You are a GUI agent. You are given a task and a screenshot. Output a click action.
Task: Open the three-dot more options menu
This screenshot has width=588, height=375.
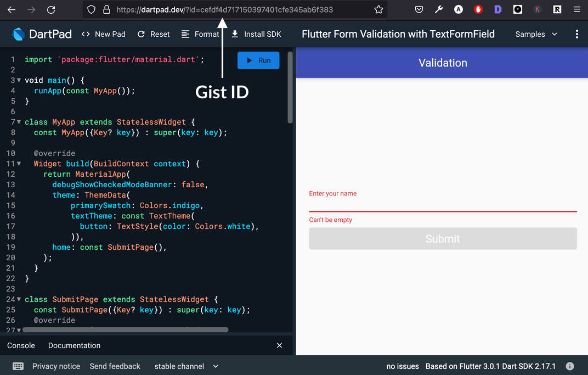click(x=576, y=34)
